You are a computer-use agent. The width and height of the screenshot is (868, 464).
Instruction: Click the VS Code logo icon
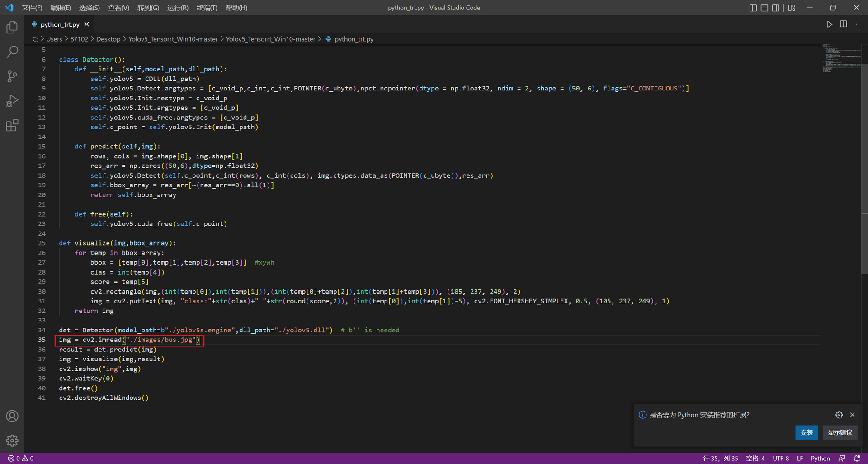(x=9, y=8)
